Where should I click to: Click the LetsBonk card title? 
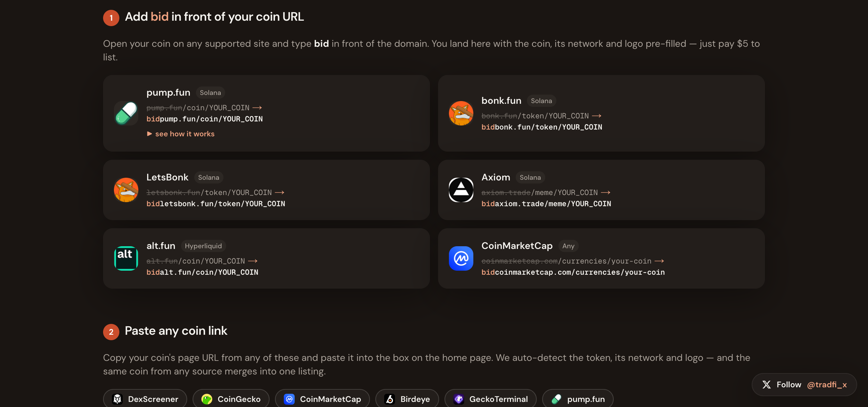click(167, 177)
